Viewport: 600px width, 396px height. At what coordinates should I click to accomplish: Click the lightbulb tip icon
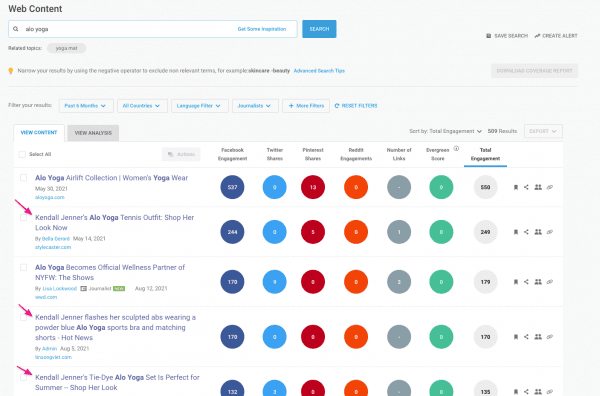point(11,71)
